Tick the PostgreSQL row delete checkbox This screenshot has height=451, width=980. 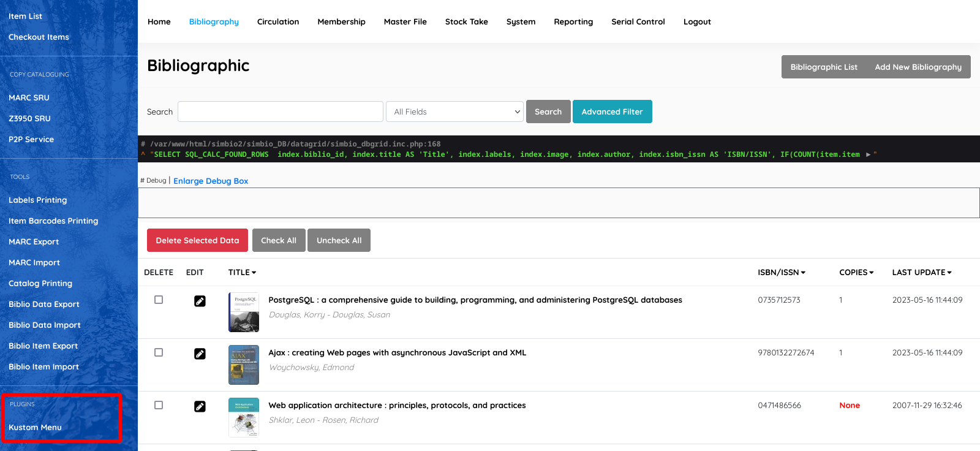[x=159, y=300]
